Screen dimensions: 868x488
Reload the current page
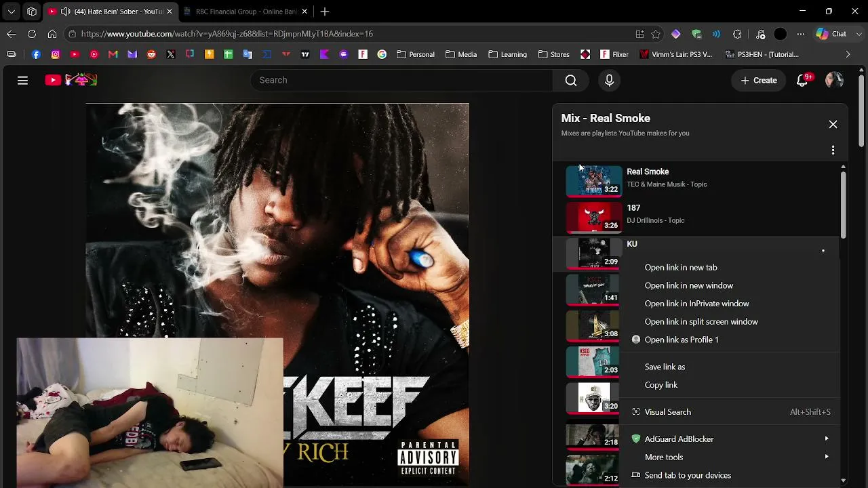[32, 33]
